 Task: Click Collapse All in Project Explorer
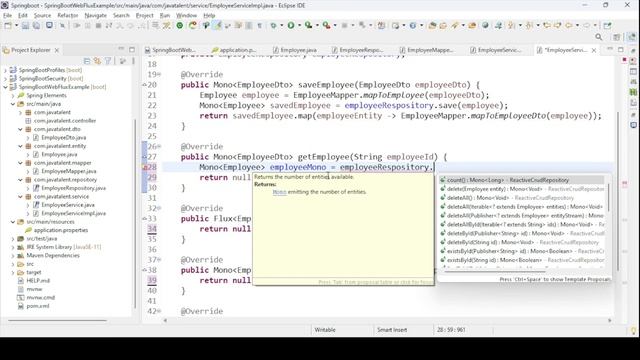87,61
